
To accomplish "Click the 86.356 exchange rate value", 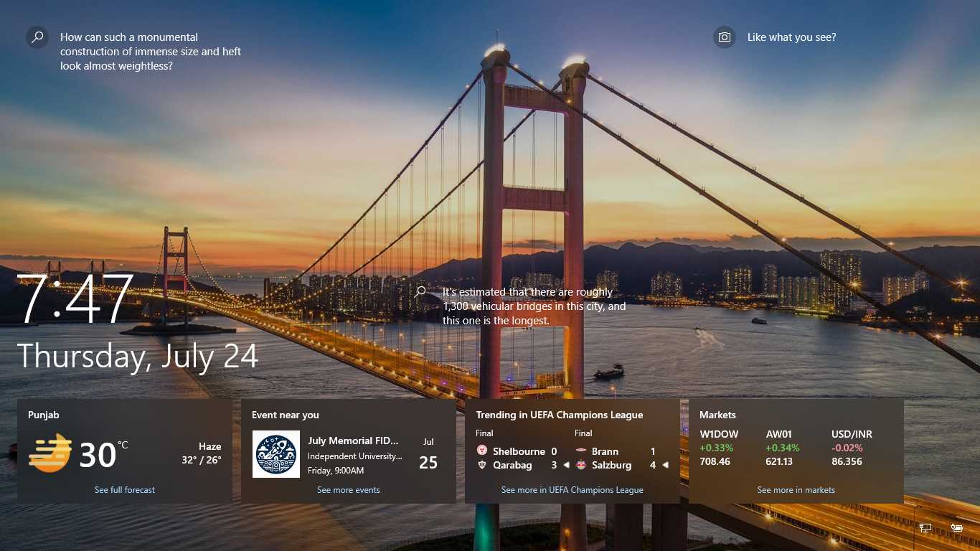I will [x=847, y=461].
